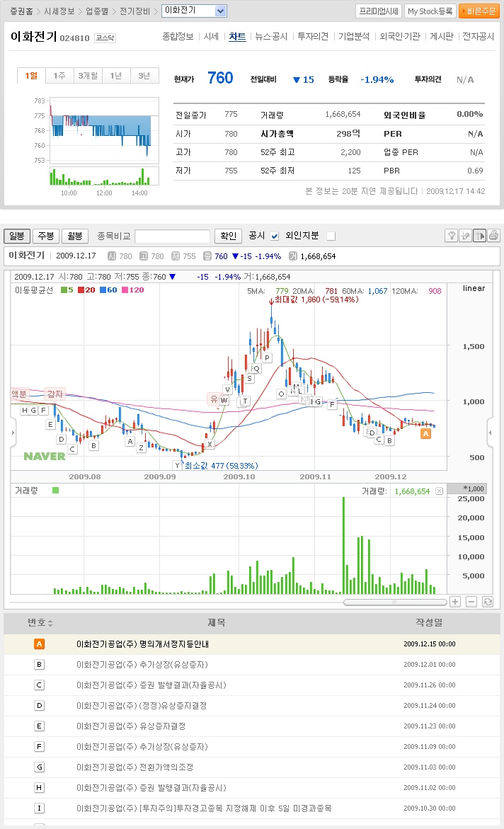504x829 pixels.
Task: Click the X disclosure marker on chart
Action: click(210, 444)
